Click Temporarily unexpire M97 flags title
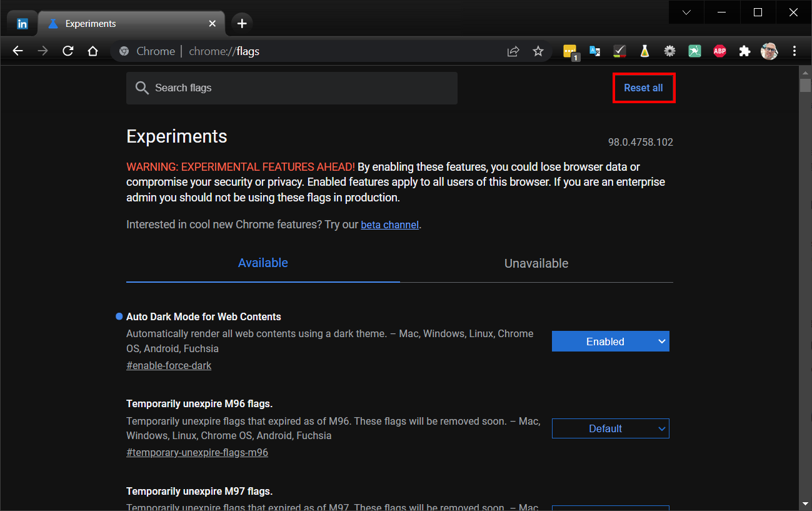The image size is (812, 511). point(199,491)
